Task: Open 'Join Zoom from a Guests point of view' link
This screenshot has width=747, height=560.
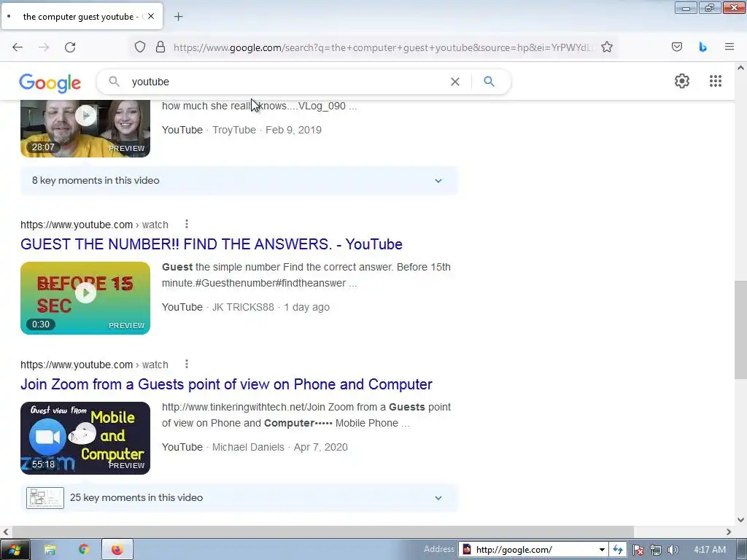Action: [x=226, y=384]
